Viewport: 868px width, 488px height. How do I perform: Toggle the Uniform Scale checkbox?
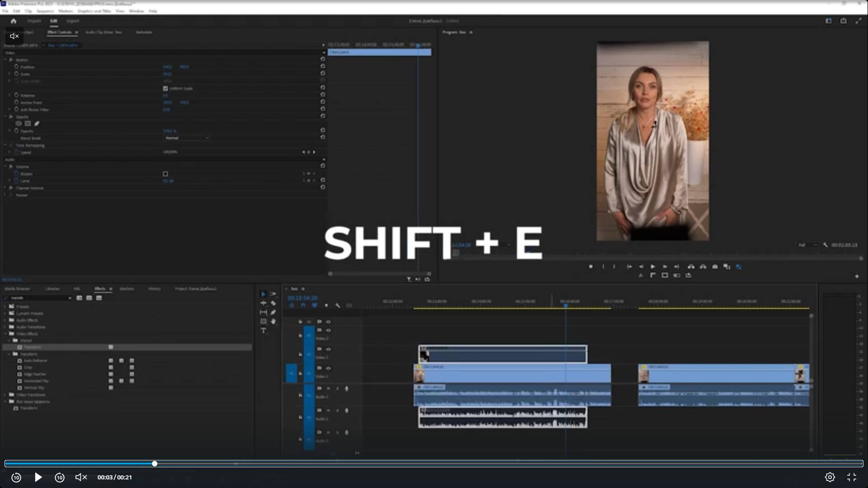165,89
